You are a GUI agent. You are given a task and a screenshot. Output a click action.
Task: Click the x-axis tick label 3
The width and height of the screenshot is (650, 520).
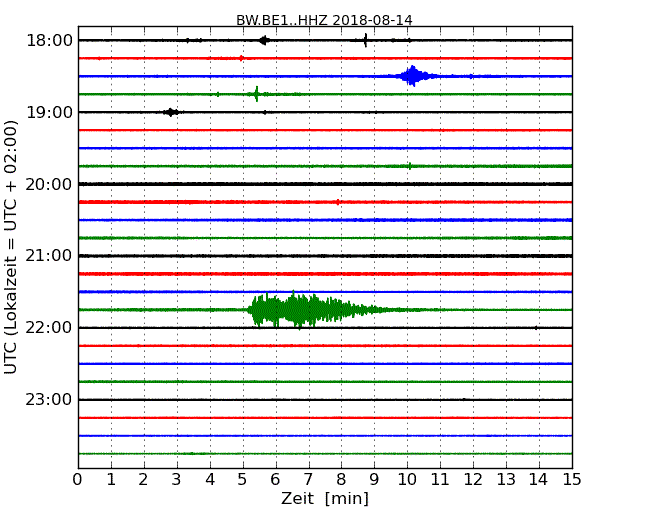tap(177, 480)
